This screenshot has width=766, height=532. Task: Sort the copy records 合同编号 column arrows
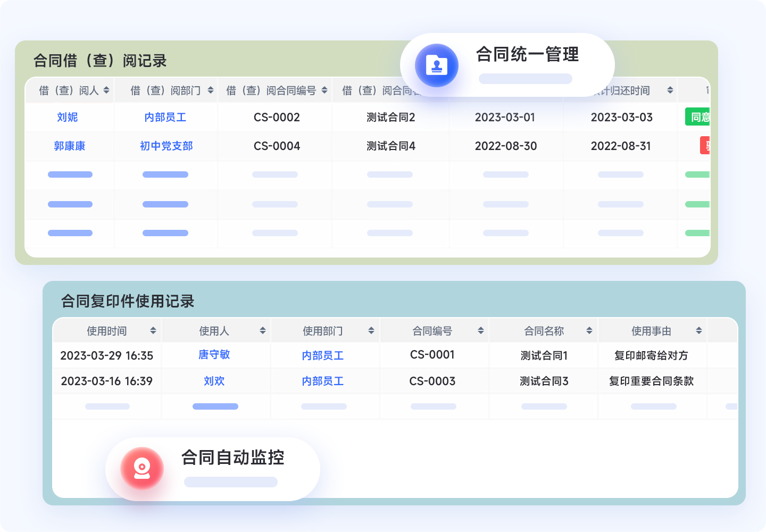click(481, 331)
